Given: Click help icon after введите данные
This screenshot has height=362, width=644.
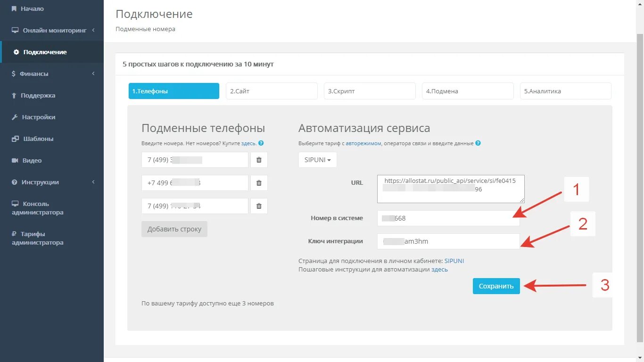Looking at the screenshot, I should (x=478, y=143).
